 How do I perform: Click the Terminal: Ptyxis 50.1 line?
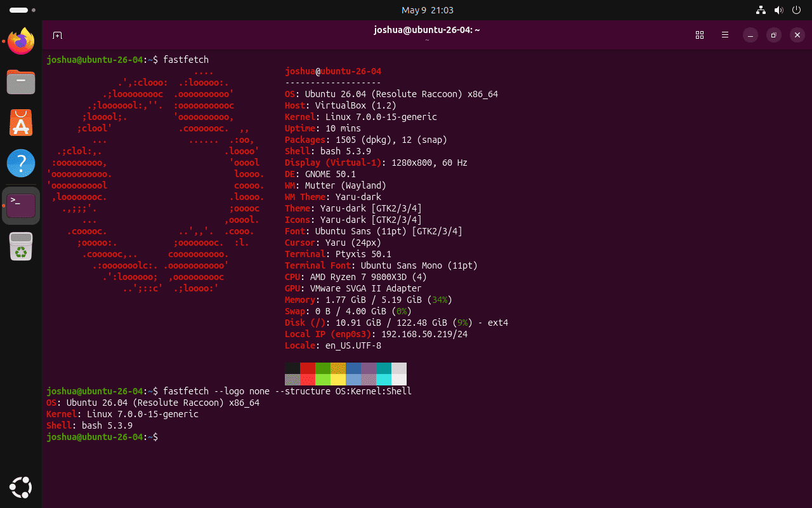338,254
